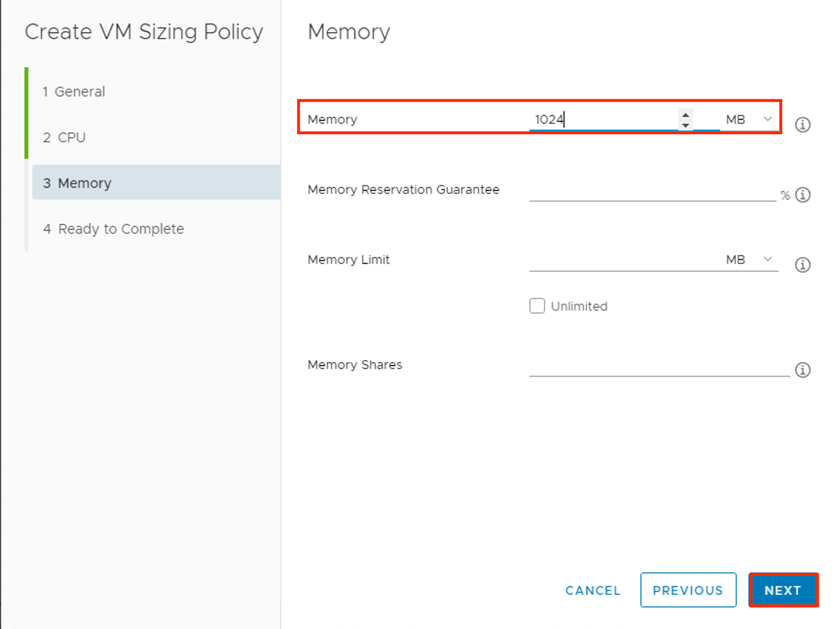This screenshot has height=629, width=840.
Task: Increase memory value with up stepper arrow
Action: pyautogui.click(x=685, y=115)
